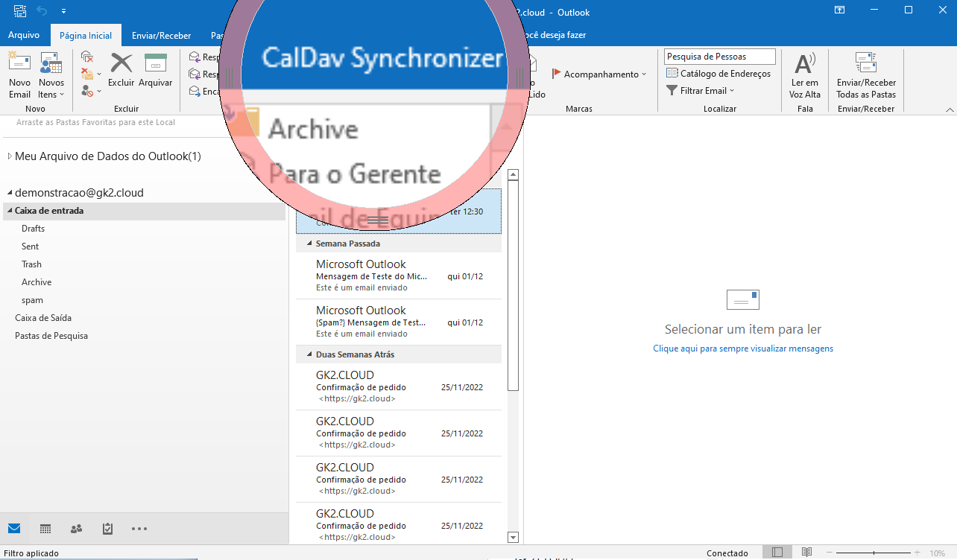
Task: Switch to the Página Inicial tab
Action: point(86,35)
